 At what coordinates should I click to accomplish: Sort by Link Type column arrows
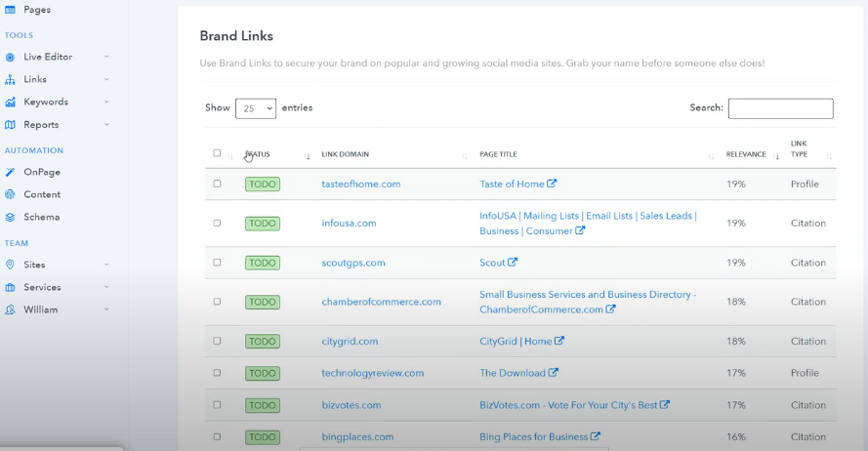pyautogui.click(x=829, y=156)
